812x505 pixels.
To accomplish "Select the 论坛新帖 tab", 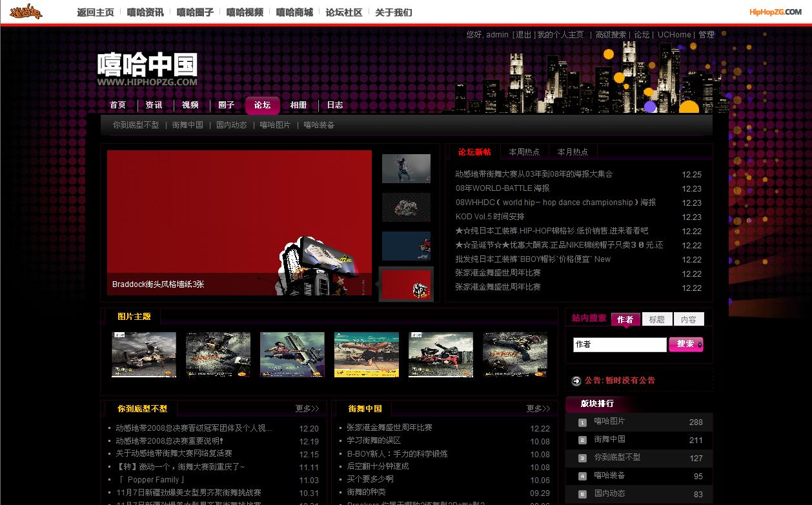I will [474, 152].
